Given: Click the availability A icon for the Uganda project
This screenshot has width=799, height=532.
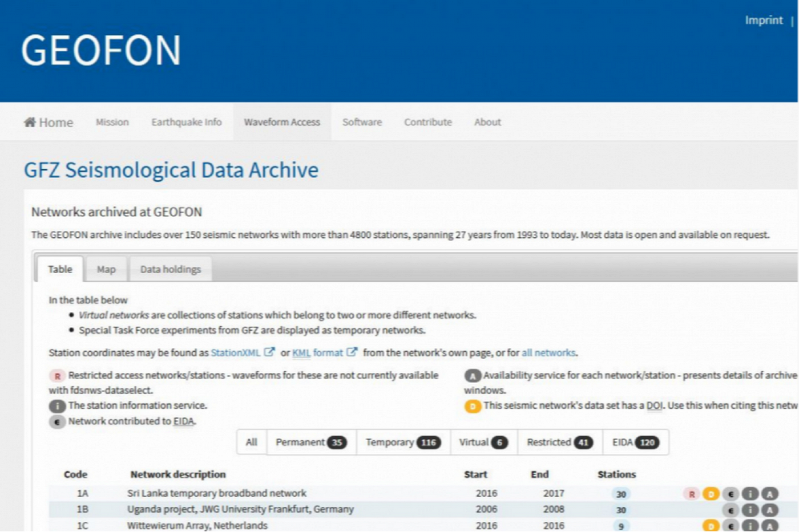Looking at the screenshot, I should tap(770, 509).
